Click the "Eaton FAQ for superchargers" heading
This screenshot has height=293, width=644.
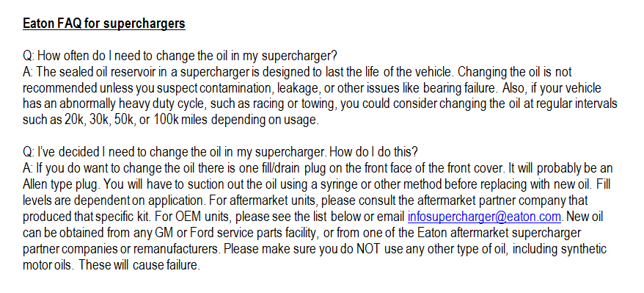tap(104, 23)
